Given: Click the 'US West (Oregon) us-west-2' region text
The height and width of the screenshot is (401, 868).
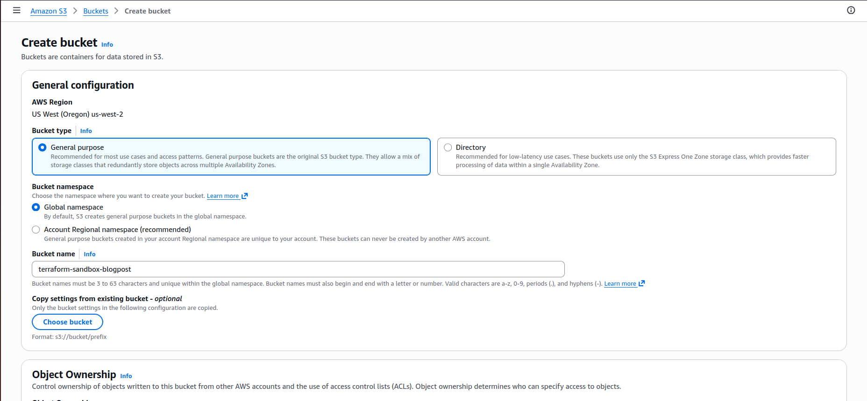Looking at the screenshot, I should pyautogui.click(x=78, y=114).
